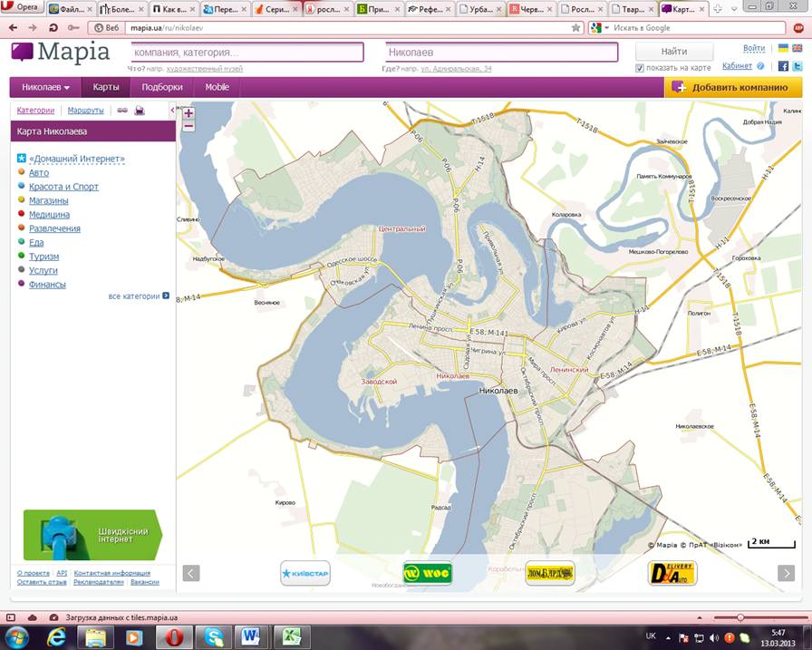Click the company/category search field
Viewport: 812px width, 650px height.
[x=247, y=52]
